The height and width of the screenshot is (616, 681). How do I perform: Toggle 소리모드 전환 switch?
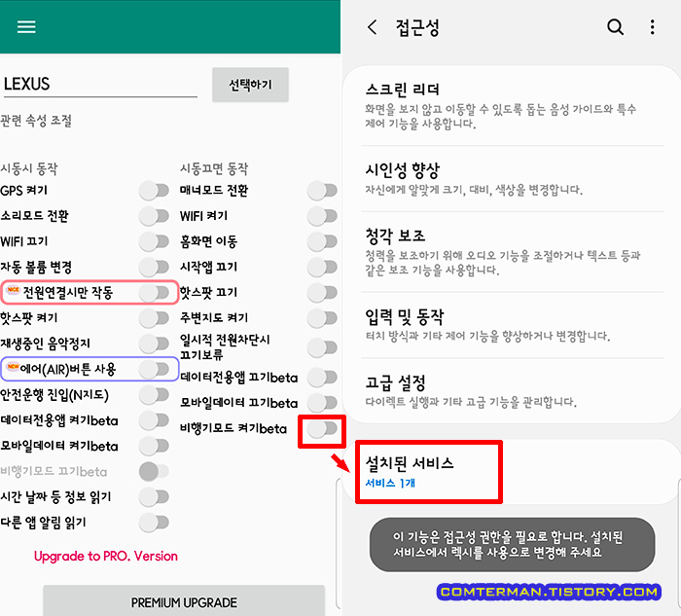click(154, 216)
